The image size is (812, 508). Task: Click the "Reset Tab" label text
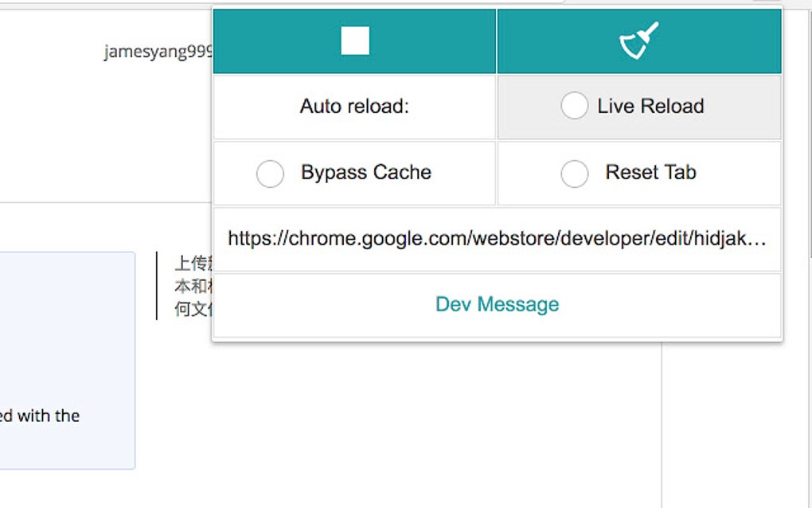point(650,172)
